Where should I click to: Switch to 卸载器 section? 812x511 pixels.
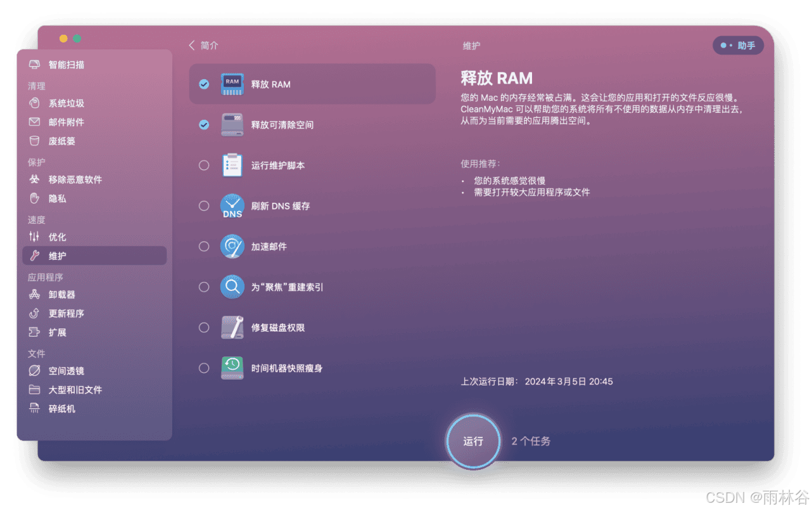pos(94,295)
